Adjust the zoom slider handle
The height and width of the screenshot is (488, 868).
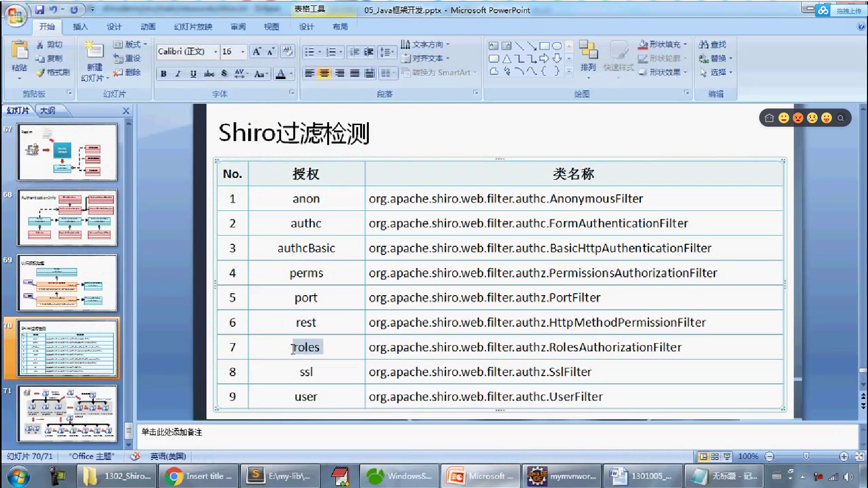click(806, 456)
